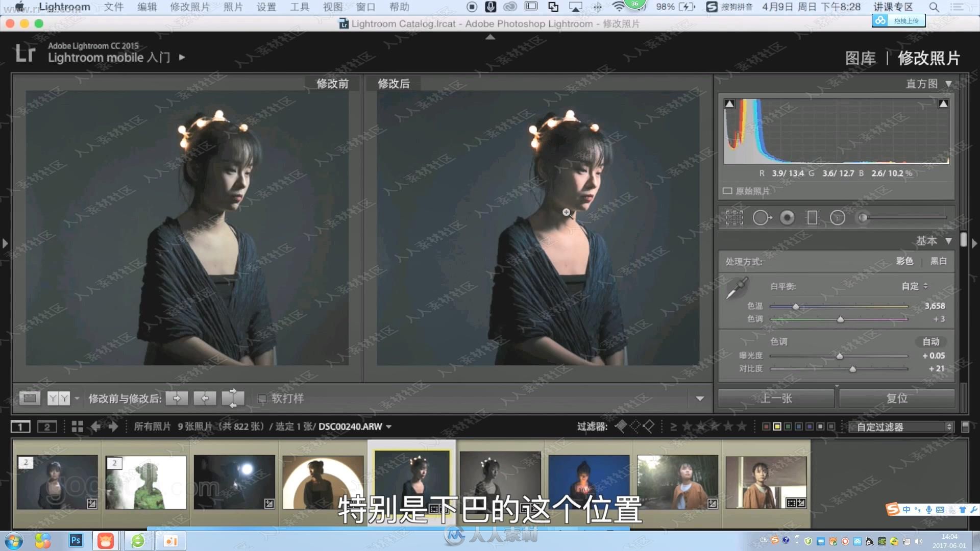Filter by flagged status icon
The image size is (980, 551).
point(621,426)
